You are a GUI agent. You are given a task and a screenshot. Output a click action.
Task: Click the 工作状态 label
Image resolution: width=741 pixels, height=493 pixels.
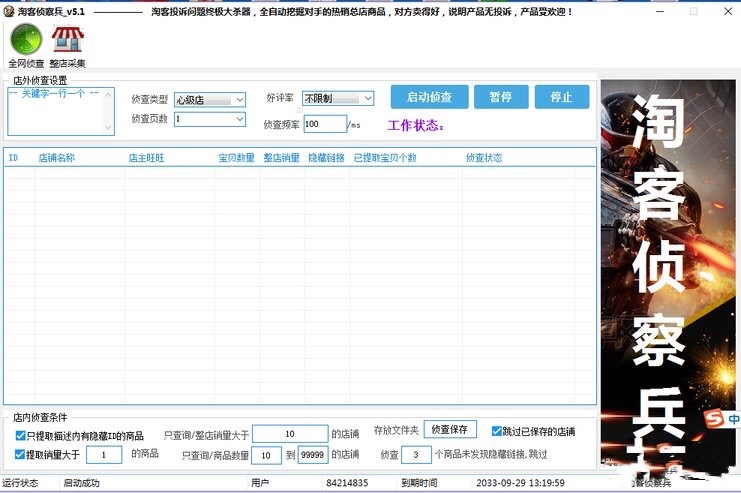415,125
